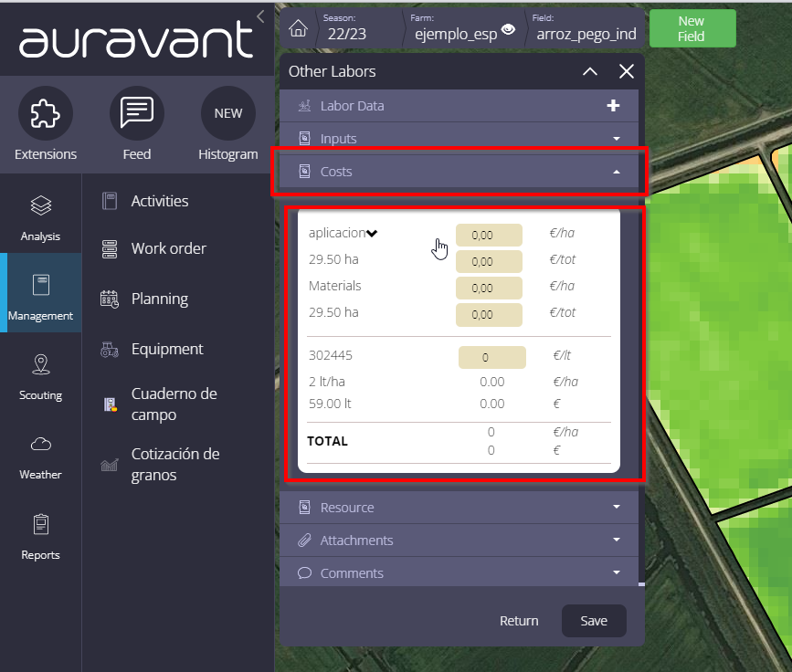
Task: Edit Materials €/tot cost field
Action: pos(489,314)
